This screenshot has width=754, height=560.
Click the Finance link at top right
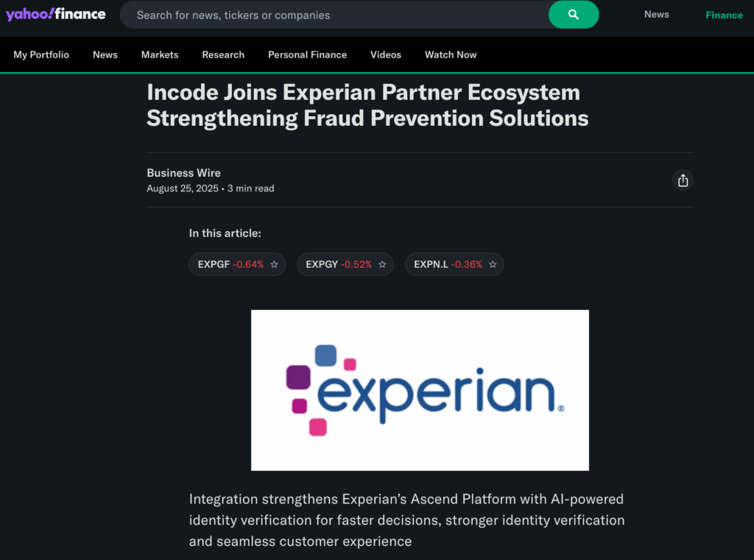[724, 15]
